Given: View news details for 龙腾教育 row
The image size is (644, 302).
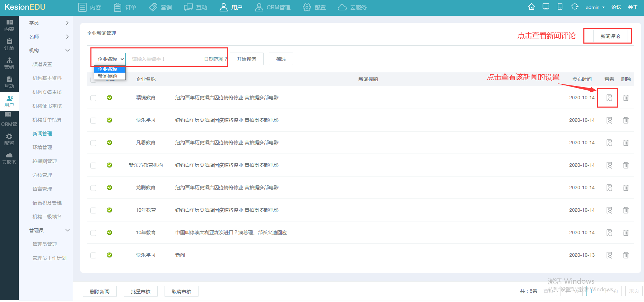Looking at the screenshot, I should tap(609, 188).
